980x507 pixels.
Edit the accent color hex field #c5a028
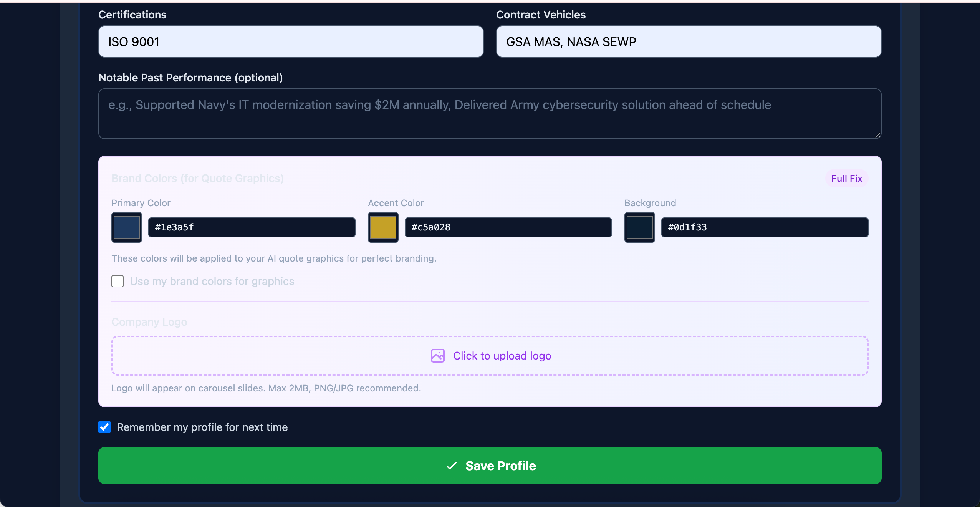[508, 227]
